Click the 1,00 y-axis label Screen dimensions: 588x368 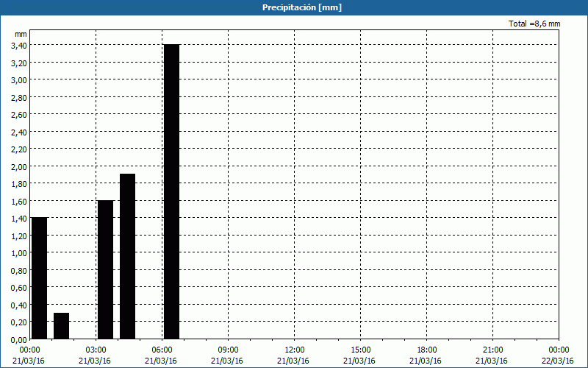[x=19, y=253]
